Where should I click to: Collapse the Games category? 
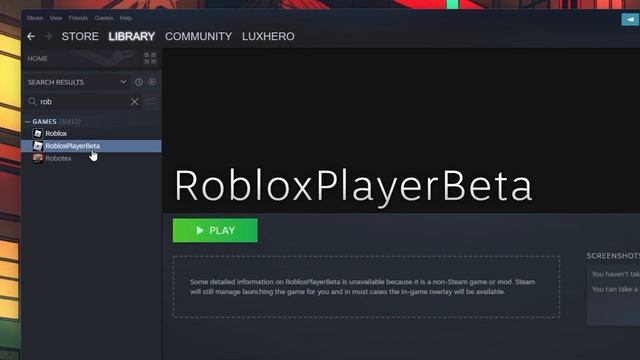(28, 122)
